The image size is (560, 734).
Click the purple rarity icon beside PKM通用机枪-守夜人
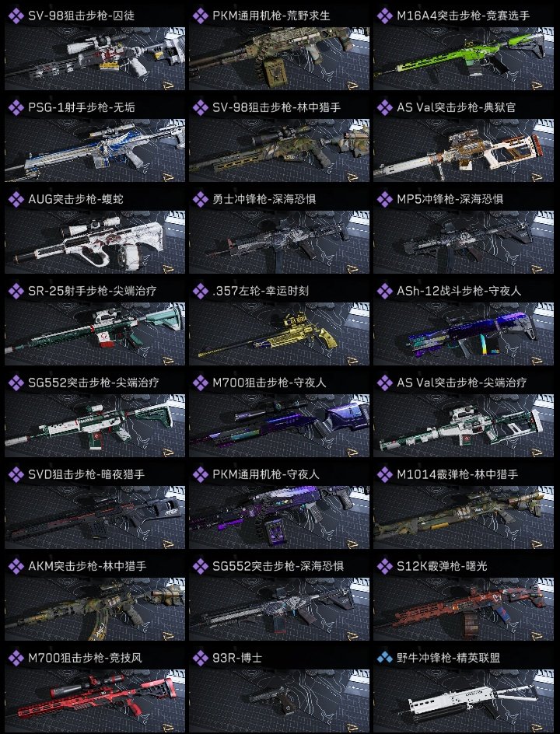pyautogui.click(x=201, y=474)
